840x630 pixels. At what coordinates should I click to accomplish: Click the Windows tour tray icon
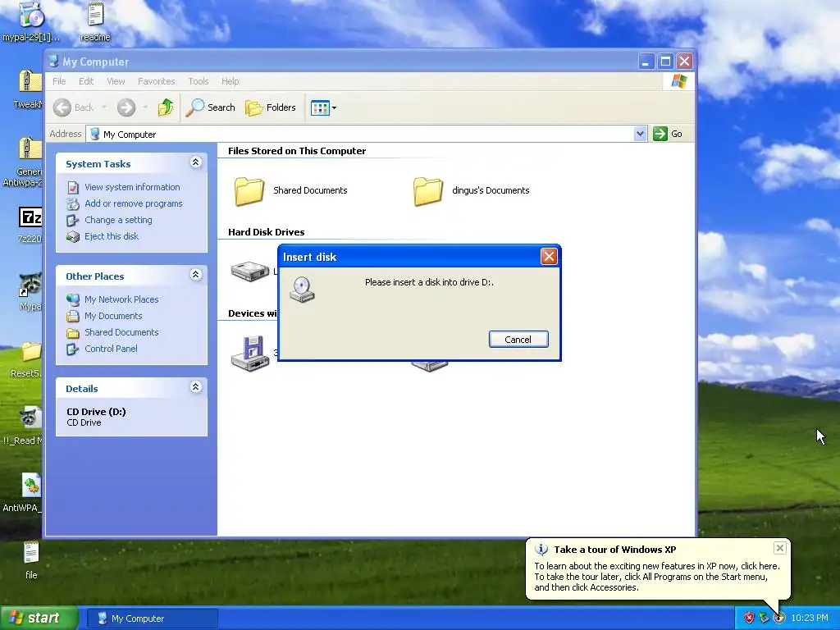coord(779,619)
